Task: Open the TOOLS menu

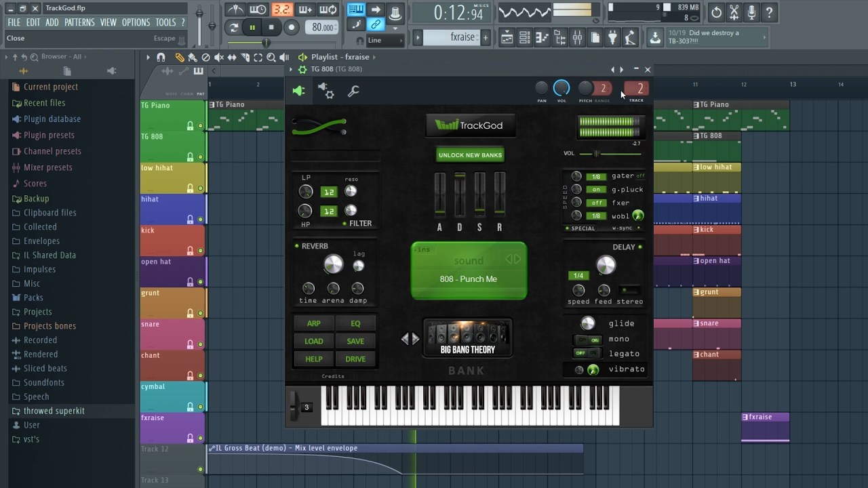Action: 165,22
